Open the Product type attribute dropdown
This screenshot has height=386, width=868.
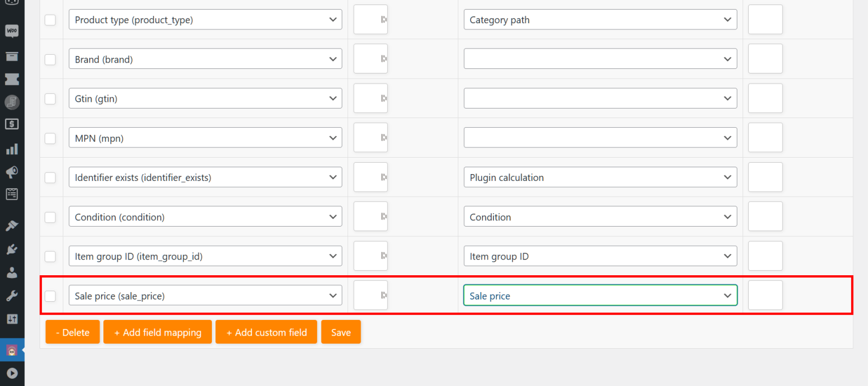[x=205, y=19]
